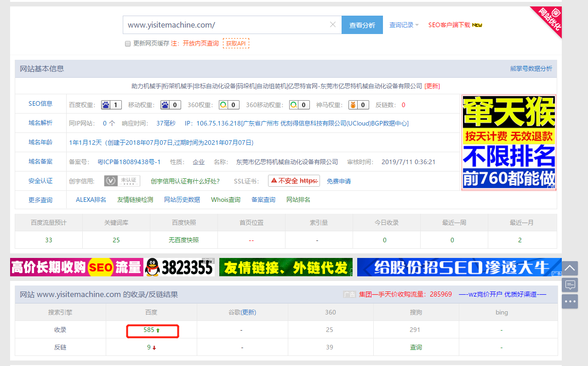Screen dimensions: 588x366
Task: Open the feedback comment bubble button
Action: pyautogui.click(x=570, y=285)
